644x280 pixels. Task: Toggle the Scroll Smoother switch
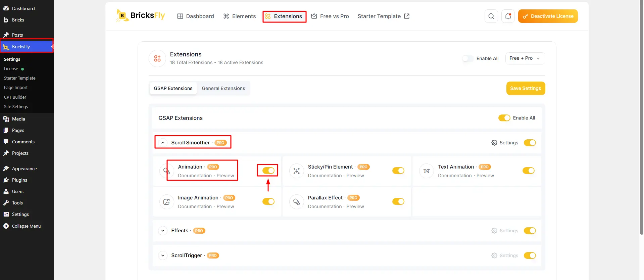pos(530,143)
